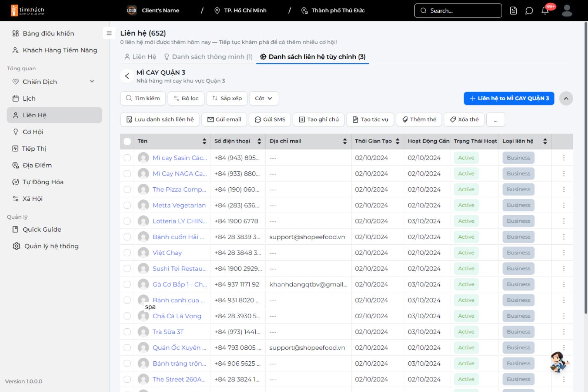Open the Cột columns dropdown
Viewport: 588px width, 392px height.
[x=264, y=98]
